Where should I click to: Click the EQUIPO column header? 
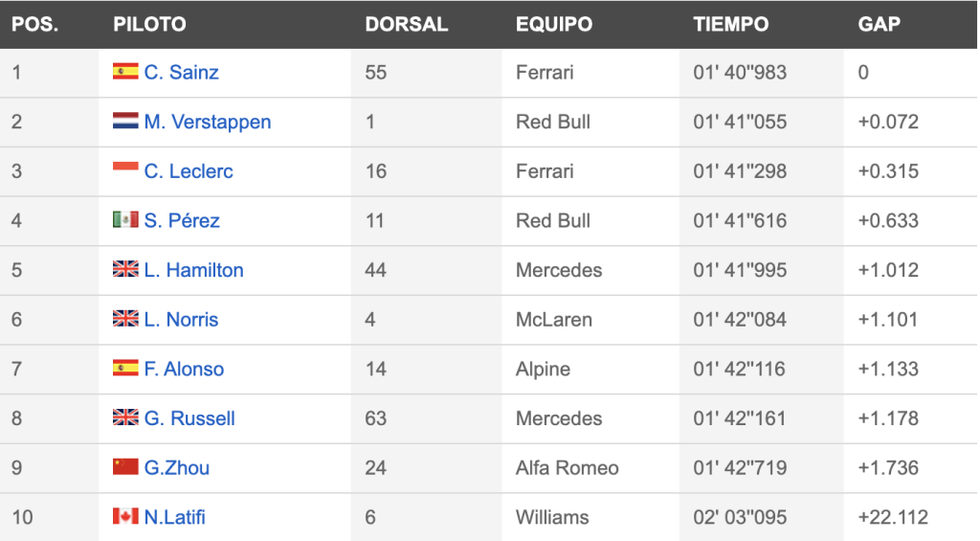(554, 24)
